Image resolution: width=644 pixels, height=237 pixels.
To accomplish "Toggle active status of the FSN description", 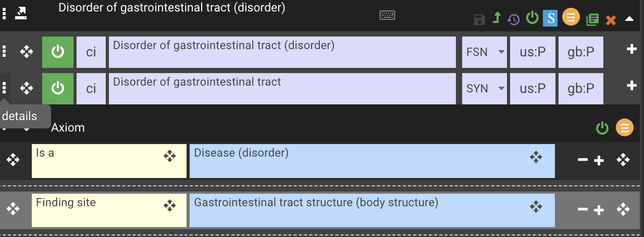I will (58, 52).
